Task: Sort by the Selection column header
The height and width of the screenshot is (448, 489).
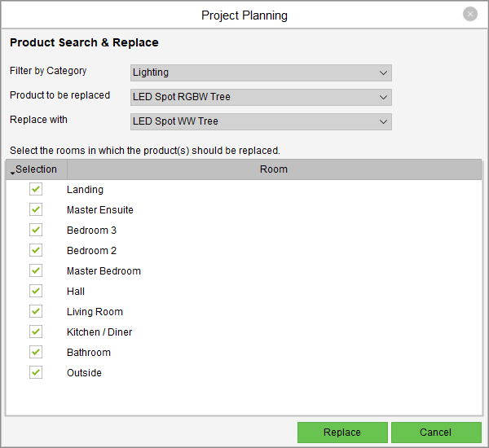Action: pyautogui.click(x=37, y=169)
